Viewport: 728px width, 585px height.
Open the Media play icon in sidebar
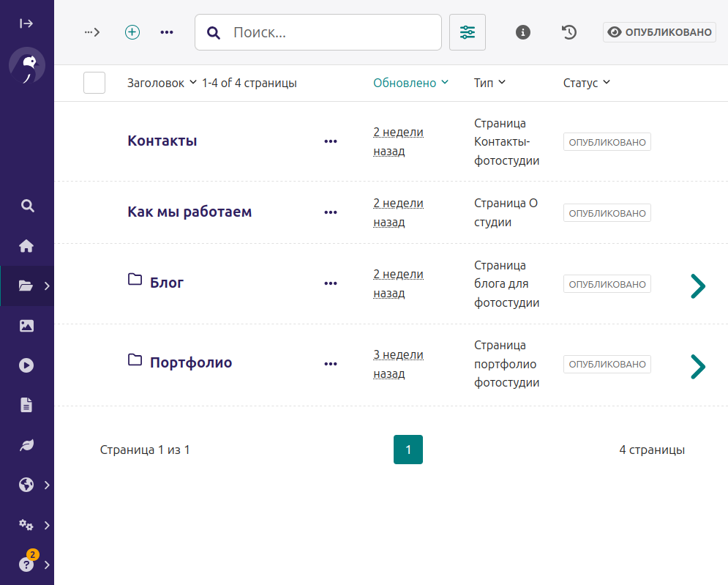pos(26,365)
